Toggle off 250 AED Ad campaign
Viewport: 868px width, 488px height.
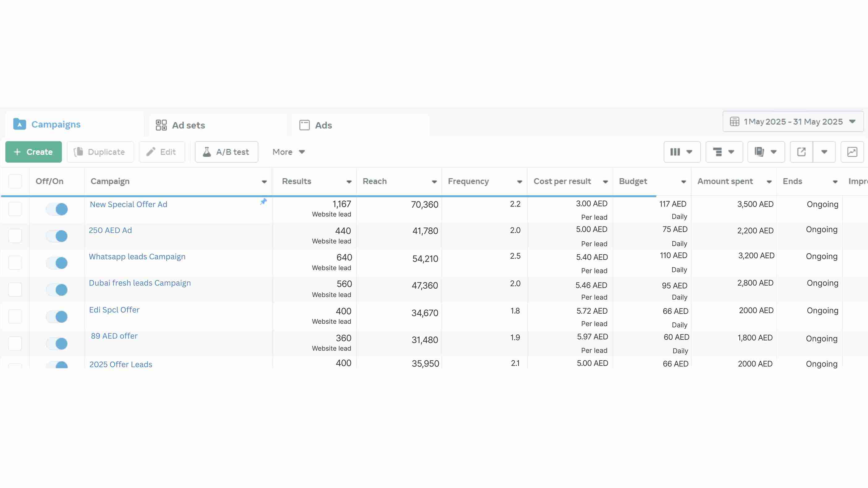tap(57, 236)
